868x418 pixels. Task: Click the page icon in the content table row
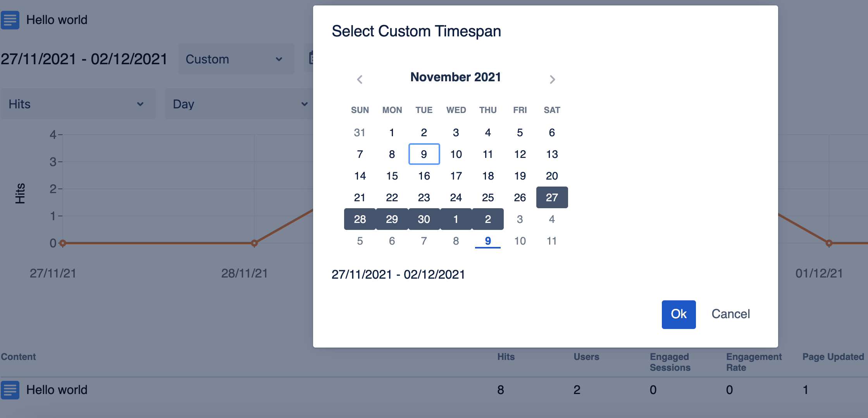click(10, 390)
